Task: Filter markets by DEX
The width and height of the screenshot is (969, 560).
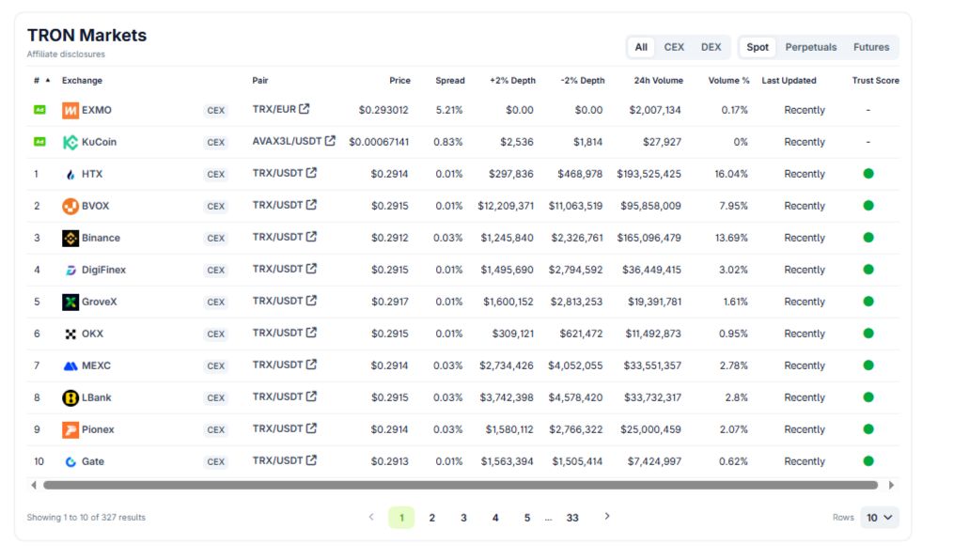Action: tap(711, 47)
